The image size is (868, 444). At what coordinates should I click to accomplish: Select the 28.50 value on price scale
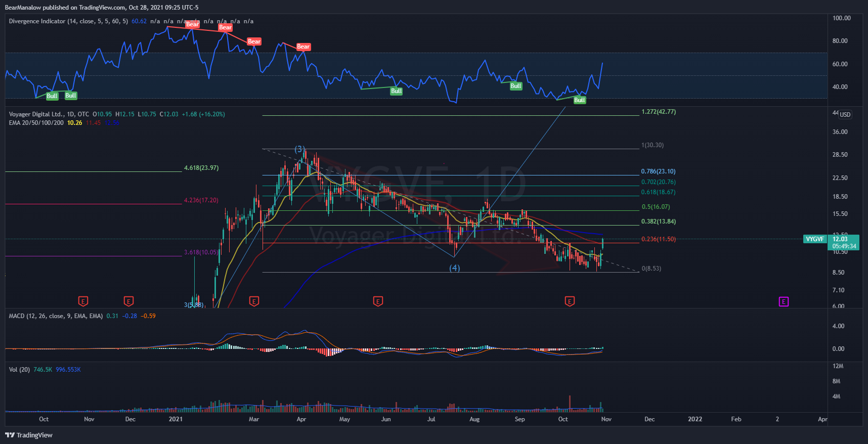[x=840, y=155]
